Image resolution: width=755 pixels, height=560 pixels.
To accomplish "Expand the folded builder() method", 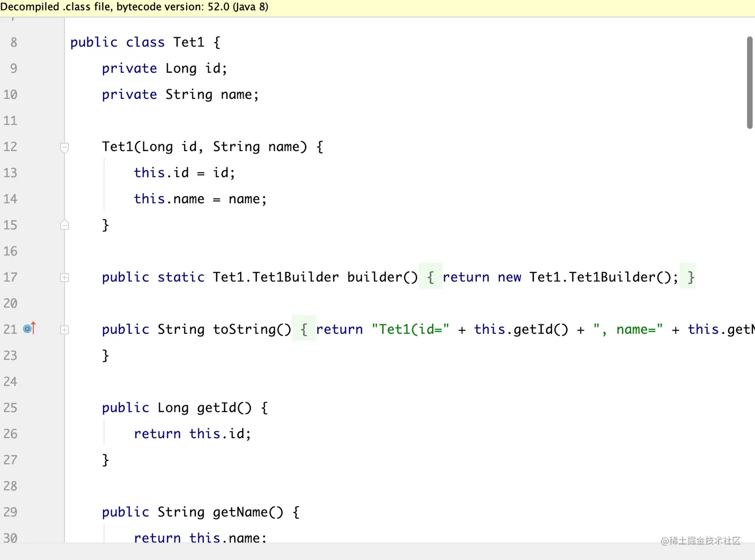I will point(64,278).
